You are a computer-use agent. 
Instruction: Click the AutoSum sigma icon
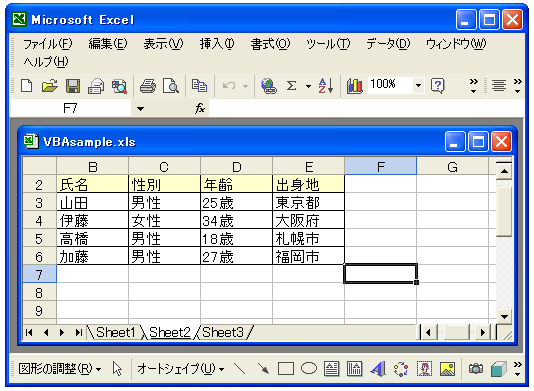point(291,86)
